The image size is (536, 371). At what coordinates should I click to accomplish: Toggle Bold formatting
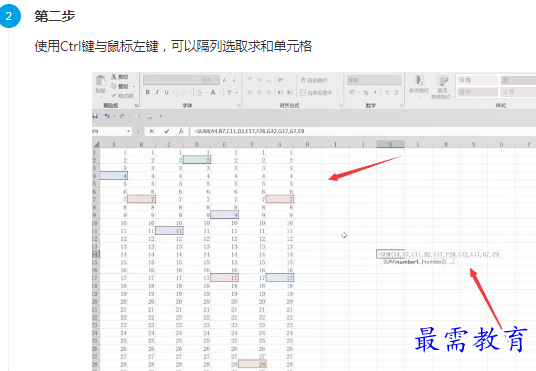tap(148, 92)
